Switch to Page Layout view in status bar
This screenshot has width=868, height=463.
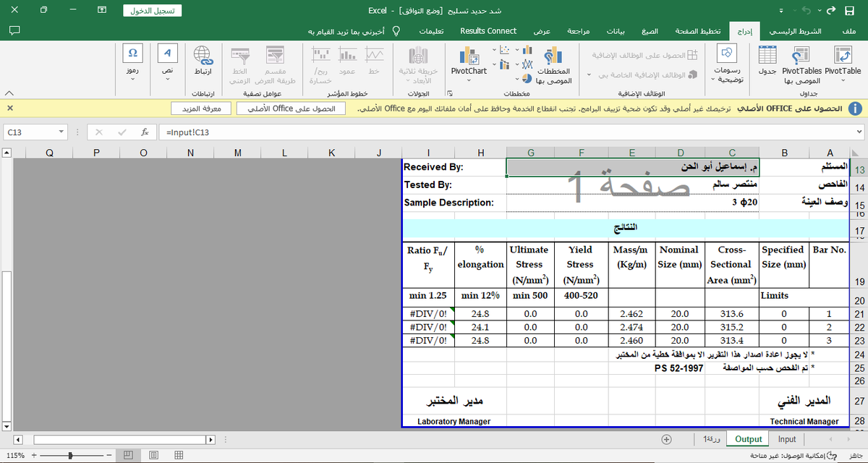pos(153,455)
